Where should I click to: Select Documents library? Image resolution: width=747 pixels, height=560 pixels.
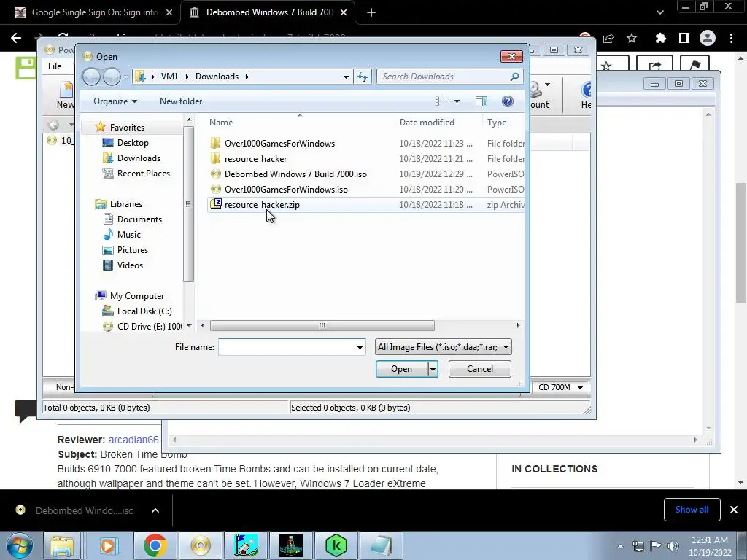(x=139, y=219)
